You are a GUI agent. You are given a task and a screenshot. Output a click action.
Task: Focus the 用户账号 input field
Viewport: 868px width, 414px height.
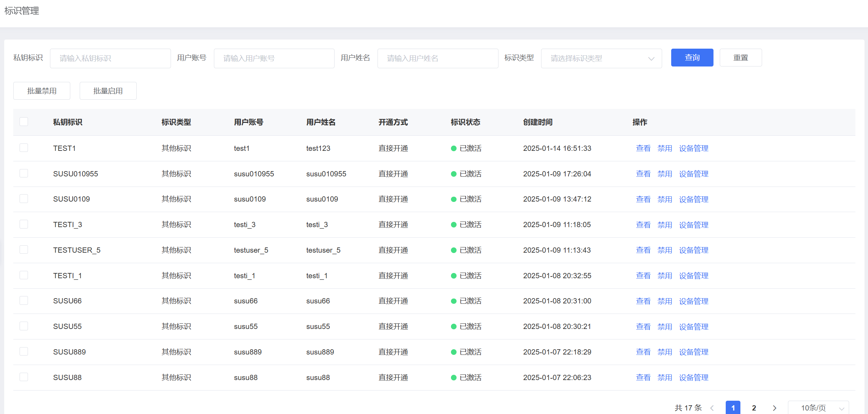(x=274, y=58)
